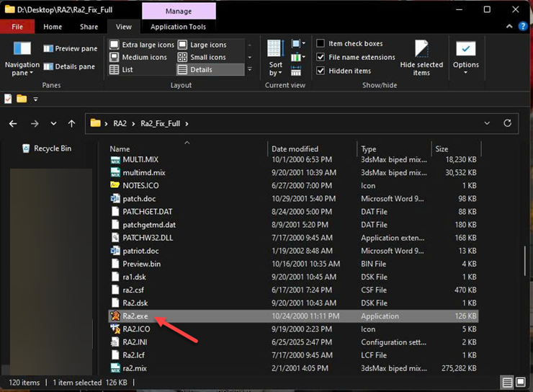Viewport: 533px width, 392px height.
Task: Expand the Layout gallery more arrow
Action: pos(249,70)
